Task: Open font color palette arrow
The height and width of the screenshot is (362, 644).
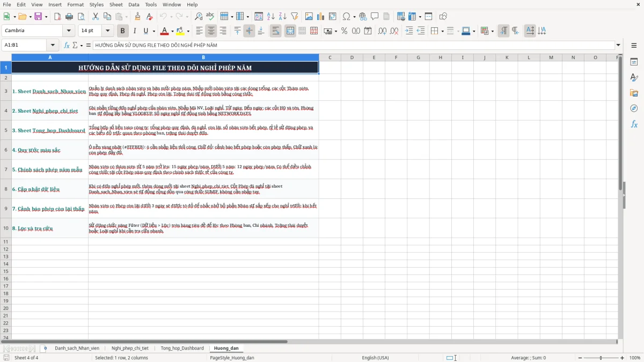Action: coord(172,31)
